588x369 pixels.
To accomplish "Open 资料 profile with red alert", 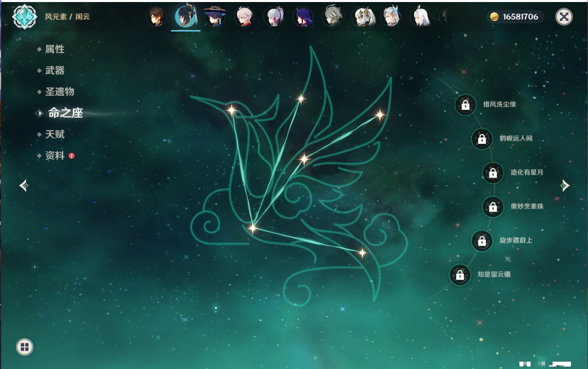I will (55, 155).
